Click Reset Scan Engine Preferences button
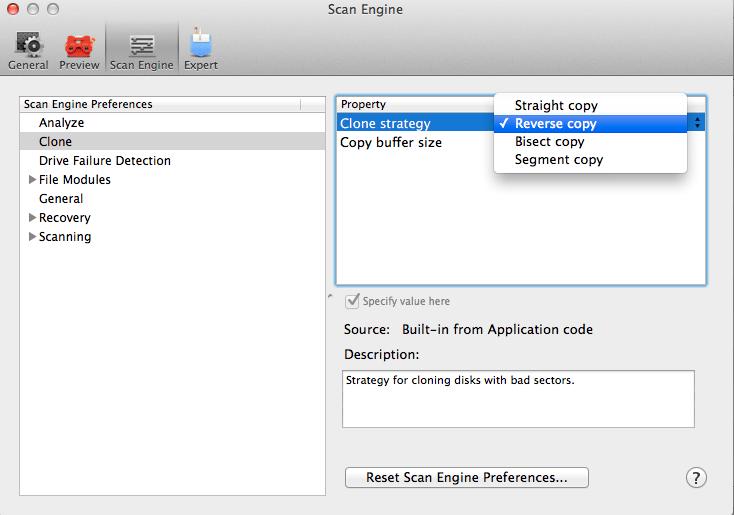 click(x=466, y=478)
